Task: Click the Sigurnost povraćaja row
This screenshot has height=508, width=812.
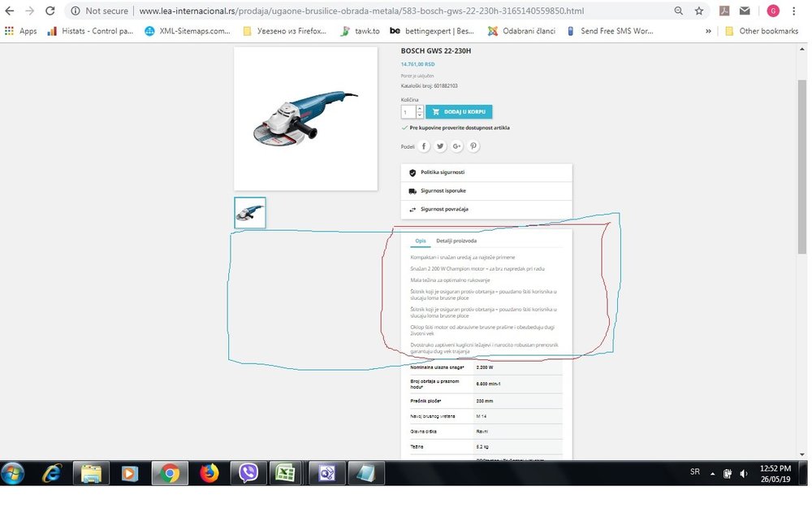Action: coord(486,210)
